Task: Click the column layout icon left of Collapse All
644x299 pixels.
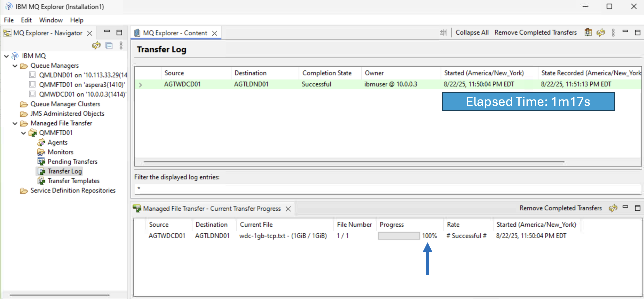Action: [443, 33]
